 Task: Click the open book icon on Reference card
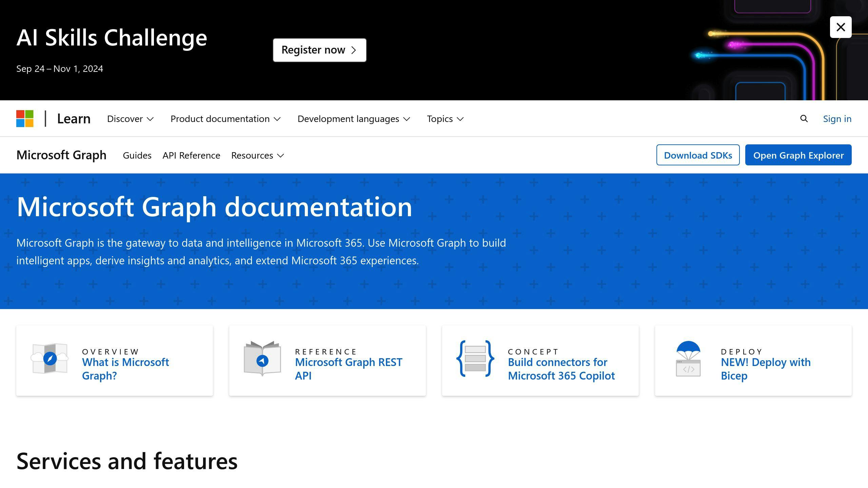262,359
